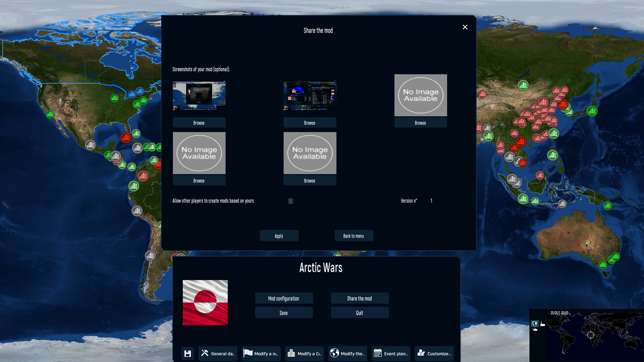This screenshot has height=362, width=644.
Task: Browse for an image in the third screenshot slot
Action: 420,123
